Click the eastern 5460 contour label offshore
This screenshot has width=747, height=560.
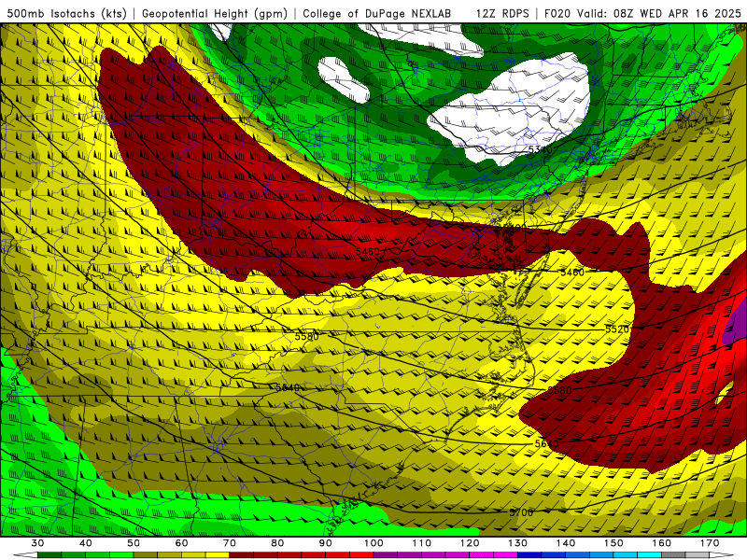coord(572,273)
